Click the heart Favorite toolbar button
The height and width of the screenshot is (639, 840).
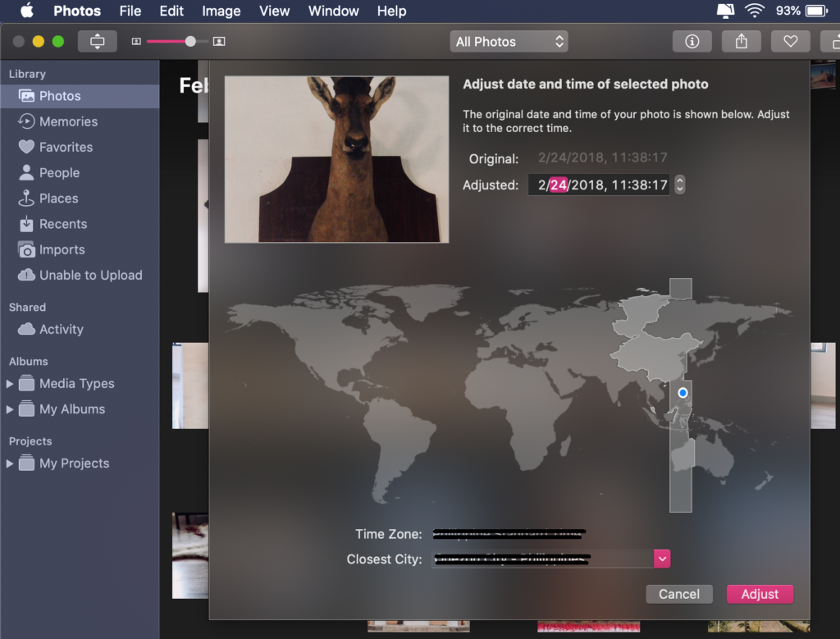pyautogui.click(x=790, y=42)
